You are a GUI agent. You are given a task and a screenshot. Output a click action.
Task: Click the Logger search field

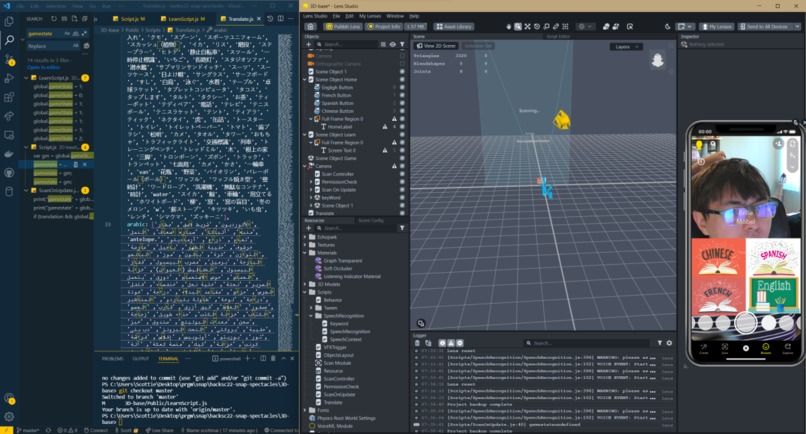click(589, 343)
